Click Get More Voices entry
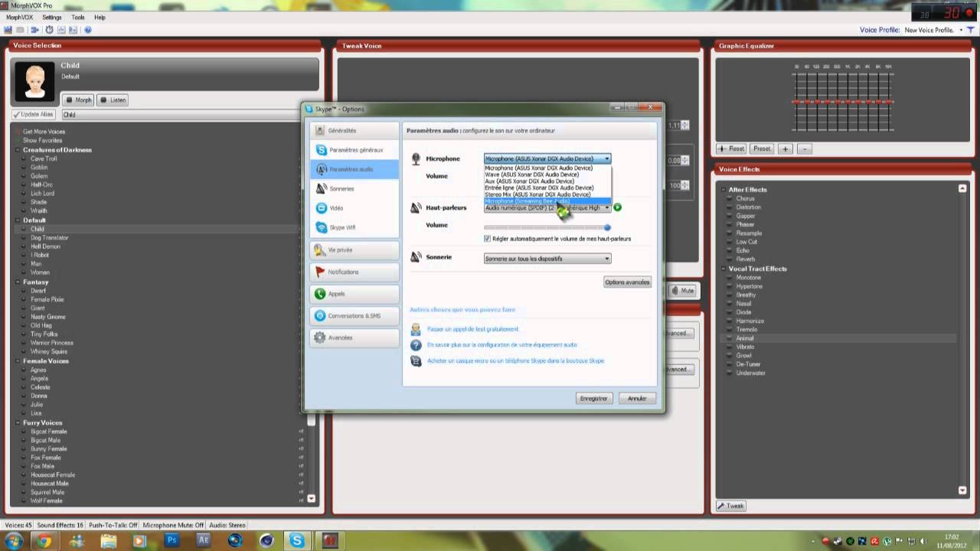Screen dimensions: 980x551 pos(44,132)
